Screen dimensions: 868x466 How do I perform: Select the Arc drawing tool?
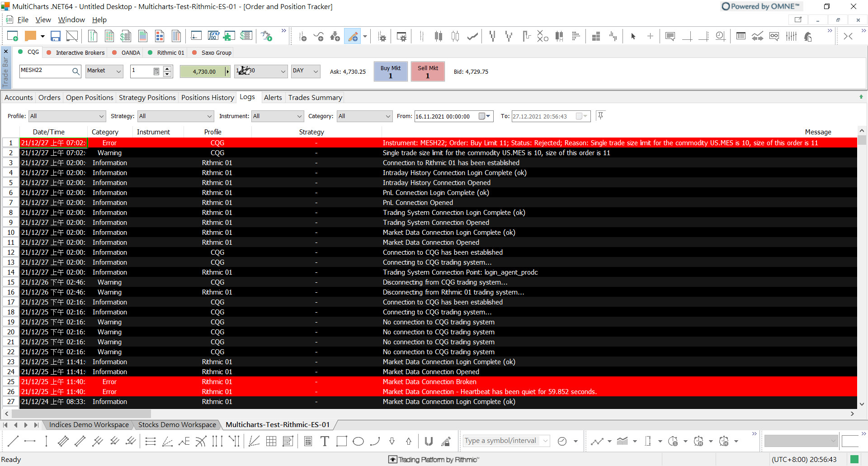coord(375,441)
